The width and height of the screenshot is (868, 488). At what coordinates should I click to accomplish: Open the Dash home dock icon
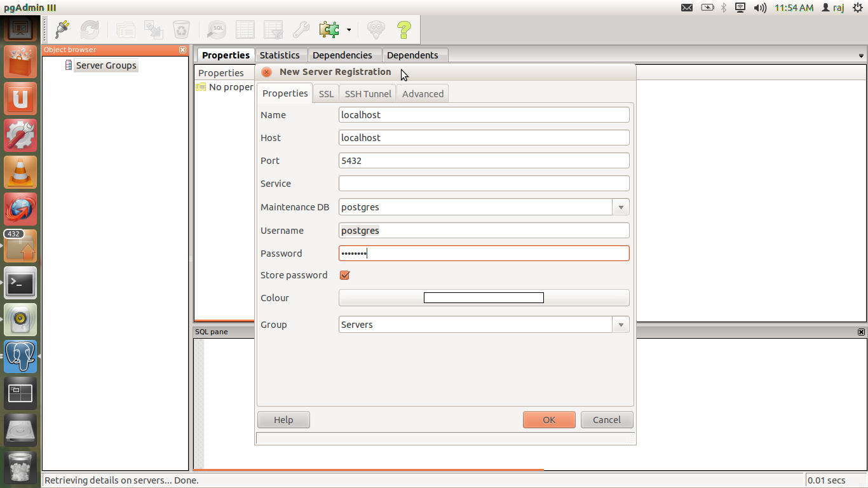click(x=20, y=28)
